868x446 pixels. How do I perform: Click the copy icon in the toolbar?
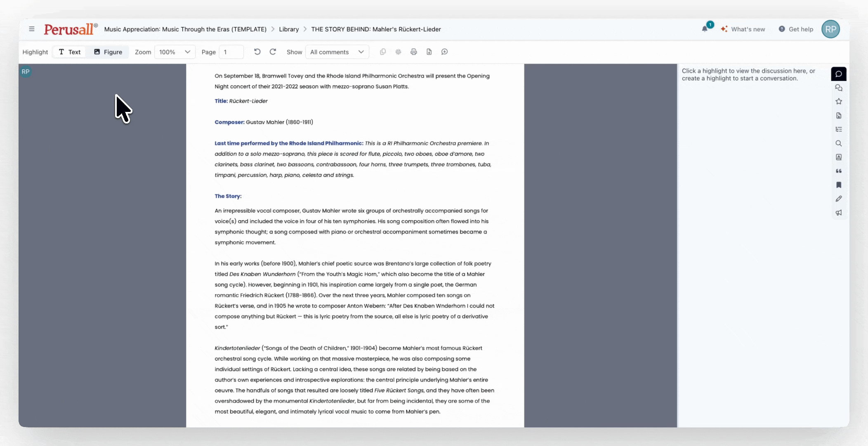tap(383, 52)
